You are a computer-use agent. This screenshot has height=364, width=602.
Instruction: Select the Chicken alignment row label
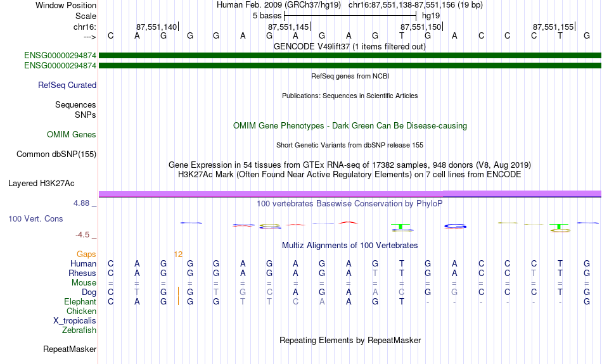(81, 311)
